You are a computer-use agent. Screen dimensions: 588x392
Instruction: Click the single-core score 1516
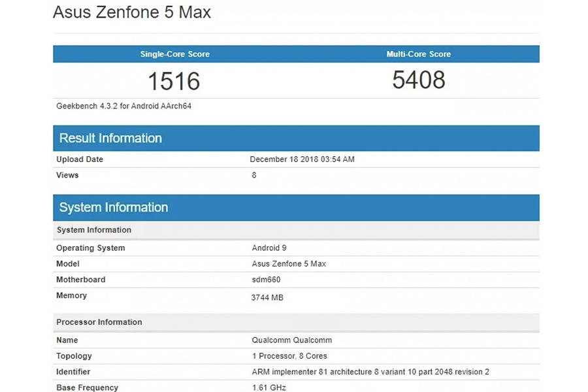(174, 81)
